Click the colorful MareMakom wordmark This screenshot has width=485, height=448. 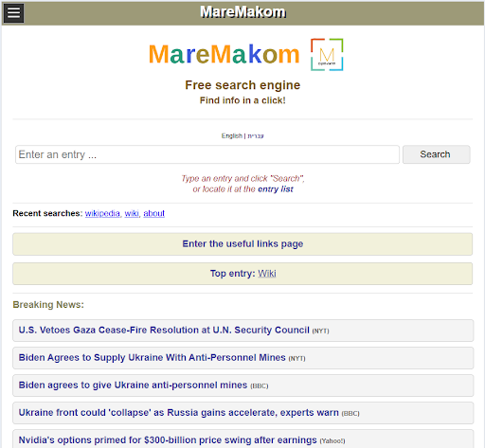[x=224, y=54]
